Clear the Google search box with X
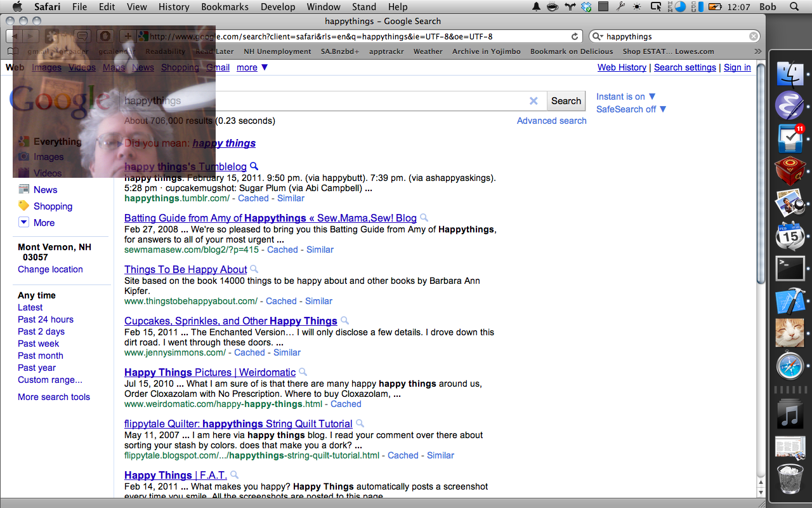The image size is (812, 508). tap(534, 101)
